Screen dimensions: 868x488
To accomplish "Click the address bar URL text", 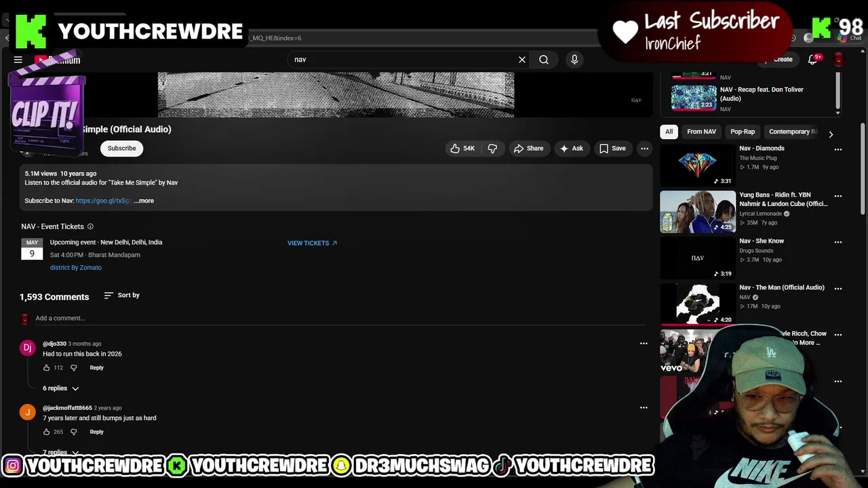I will click(x=275, y=38).
